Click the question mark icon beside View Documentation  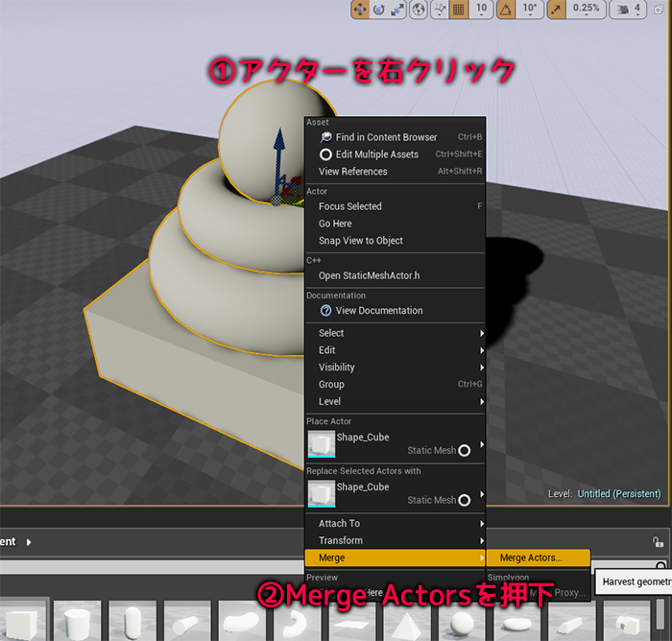[x=325, y=310]
